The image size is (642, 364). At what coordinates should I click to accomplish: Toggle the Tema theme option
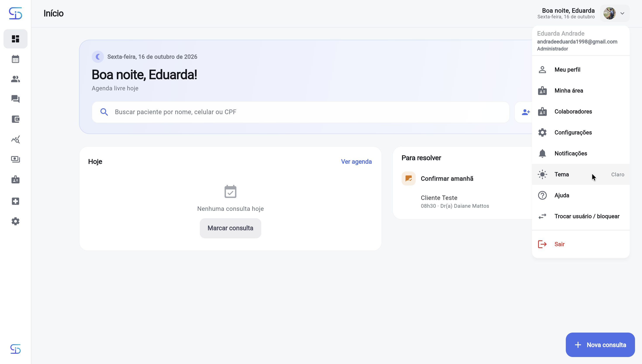[580, 175]
